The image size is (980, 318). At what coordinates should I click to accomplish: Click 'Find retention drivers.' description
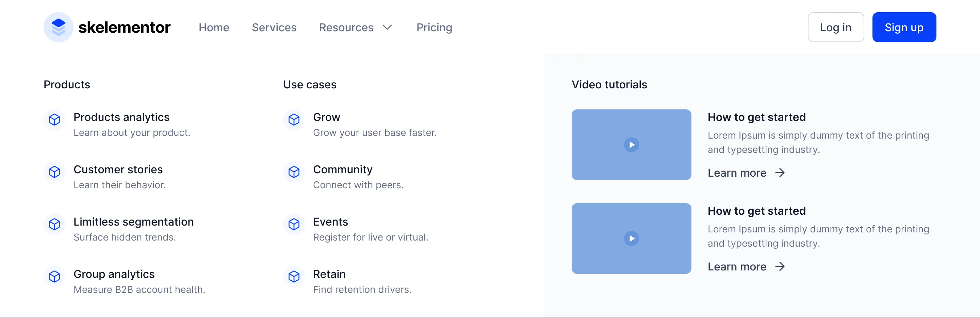[x=362, y=289]
